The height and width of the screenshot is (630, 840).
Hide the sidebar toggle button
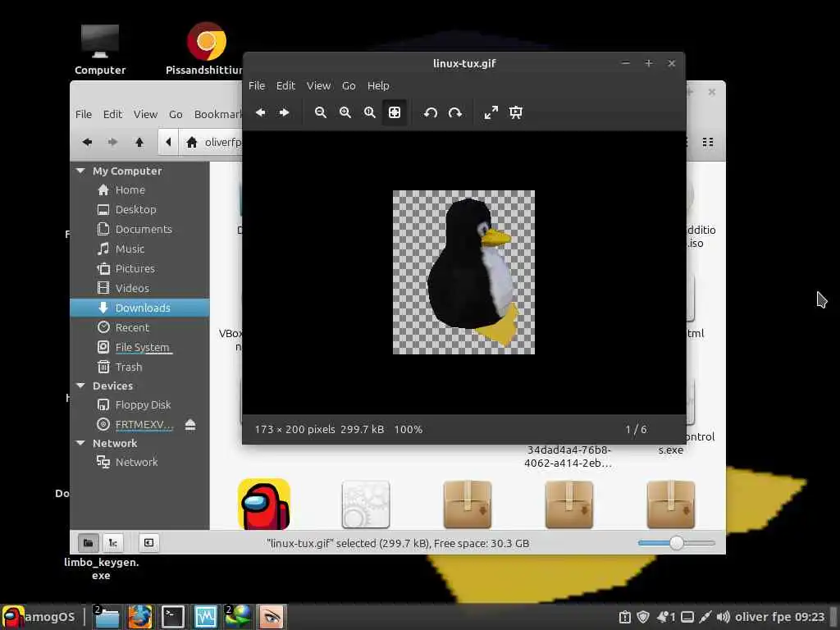(x=149, y=543)
